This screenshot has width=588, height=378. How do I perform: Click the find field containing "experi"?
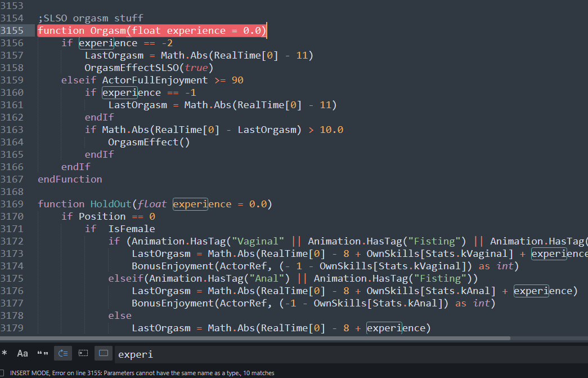point(338,354)
